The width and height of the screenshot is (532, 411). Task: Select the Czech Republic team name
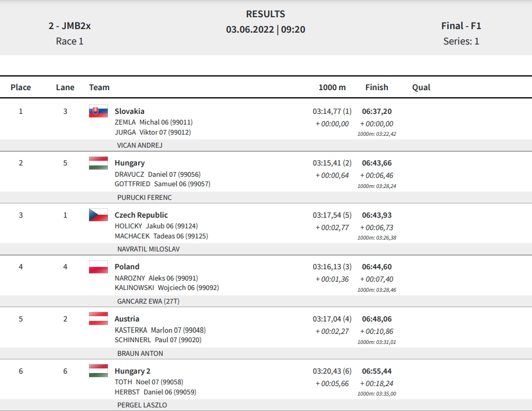tap(141, 215)
